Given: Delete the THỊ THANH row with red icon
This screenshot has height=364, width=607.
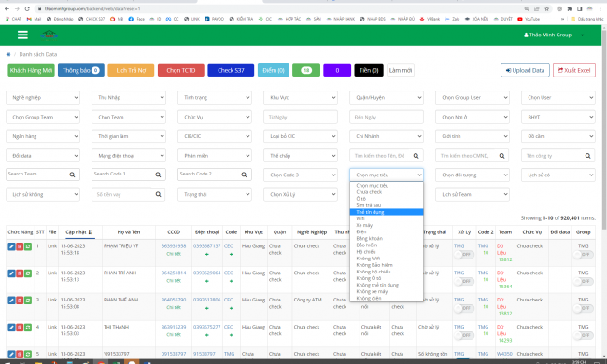Looking at the screenshot, I should click(20, 328).
